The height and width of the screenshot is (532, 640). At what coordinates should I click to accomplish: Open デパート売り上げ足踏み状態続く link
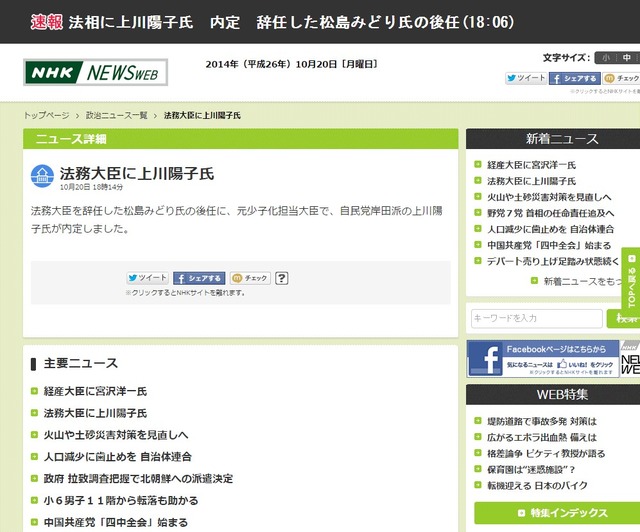(553, 261)
